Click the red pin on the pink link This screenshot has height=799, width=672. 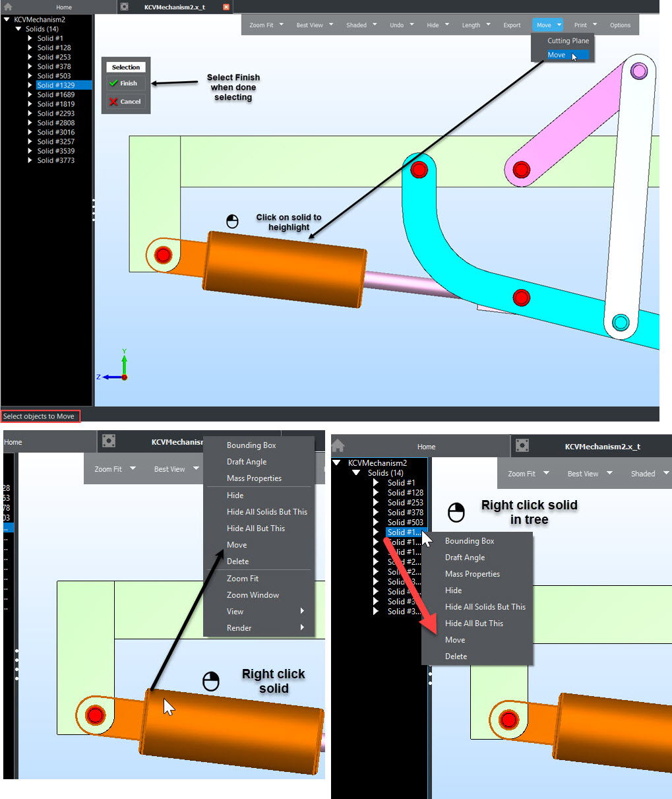tap(521, 170)
